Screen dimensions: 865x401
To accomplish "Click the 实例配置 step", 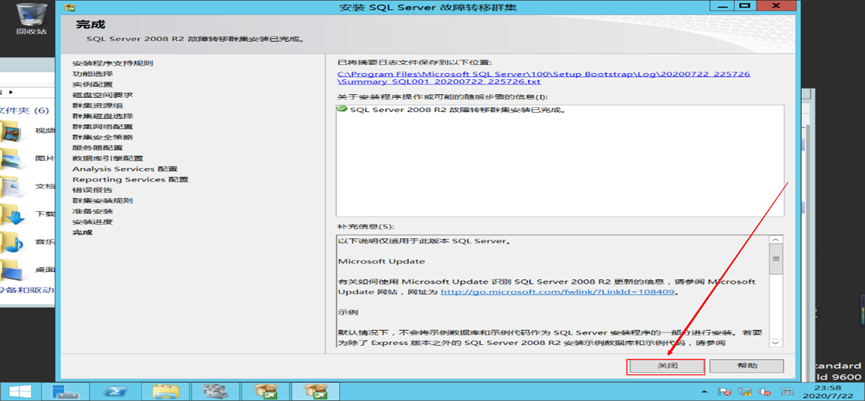I will (x=92, y=84).
